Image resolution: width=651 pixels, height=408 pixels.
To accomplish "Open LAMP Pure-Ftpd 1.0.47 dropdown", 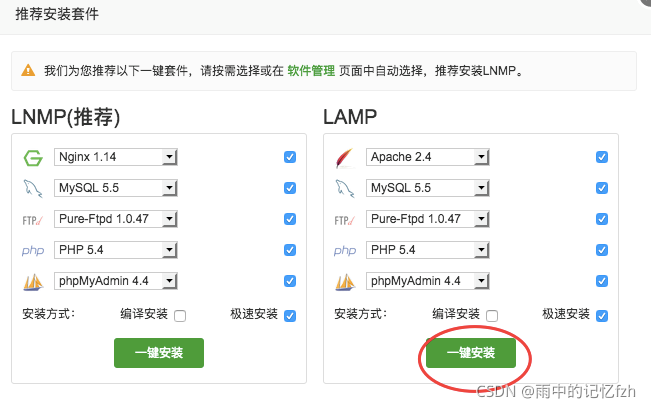I will (428, 219).
